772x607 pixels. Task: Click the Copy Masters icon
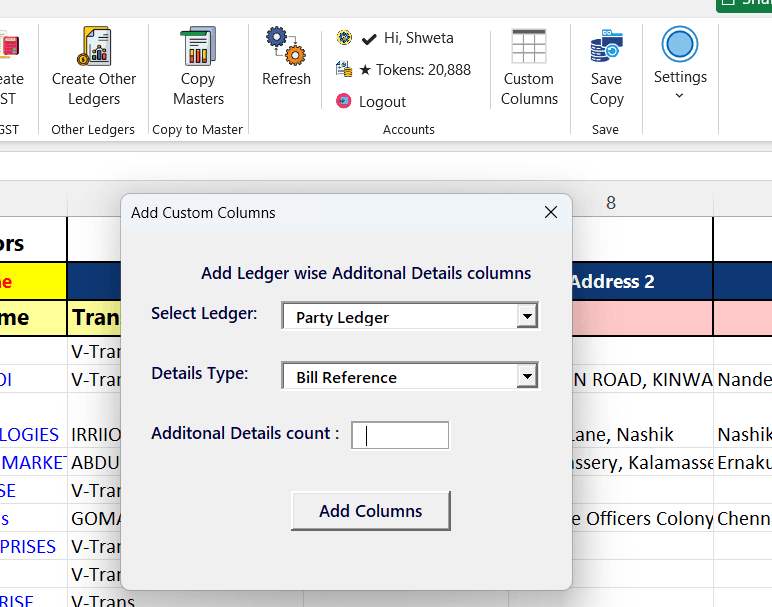tap(198, 47)
